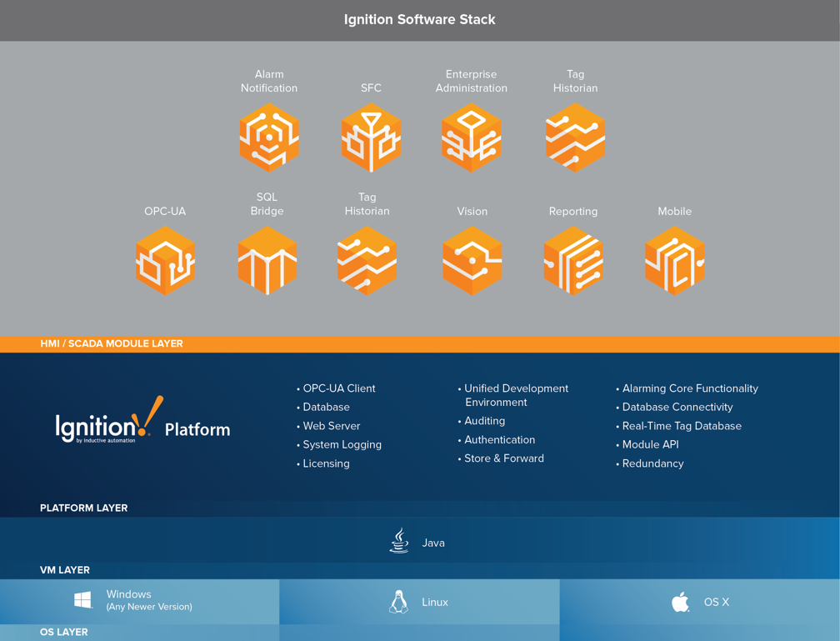Open the Reporting module icon
Viewport: 840px width, 641px height.
[x=573, y=261]
